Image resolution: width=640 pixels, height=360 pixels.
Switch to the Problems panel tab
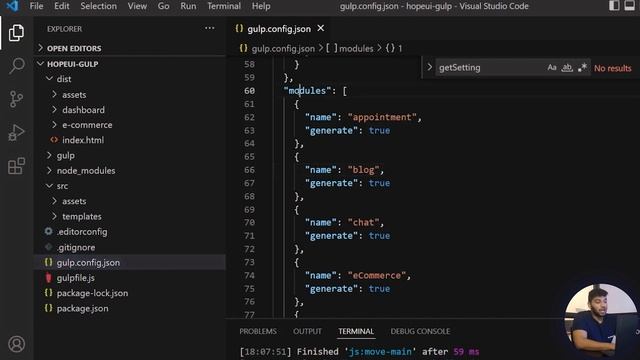[258, 331]
